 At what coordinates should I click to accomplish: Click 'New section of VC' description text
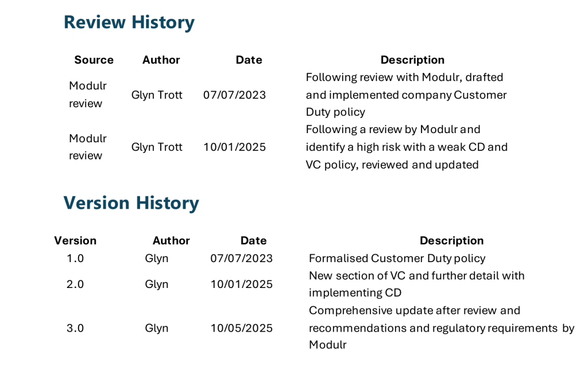(x=416, y=275)
